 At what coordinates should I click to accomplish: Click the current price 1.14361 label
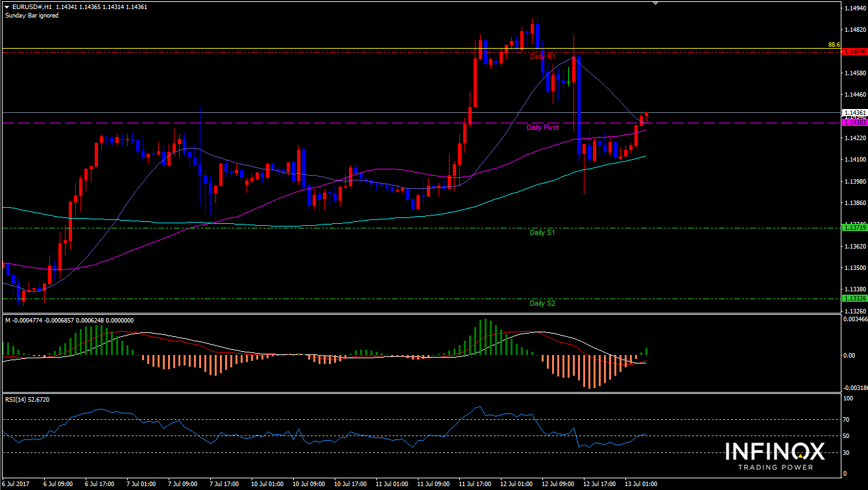click(853, 112)
